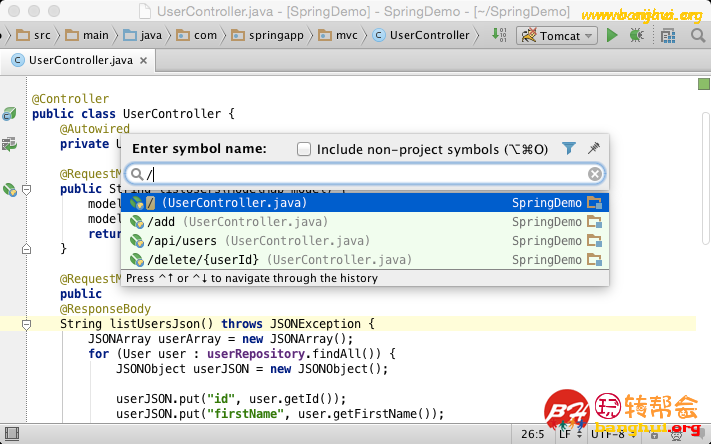Run the Tomcat configuration
The image size is (711, 444).
[612, 35]
